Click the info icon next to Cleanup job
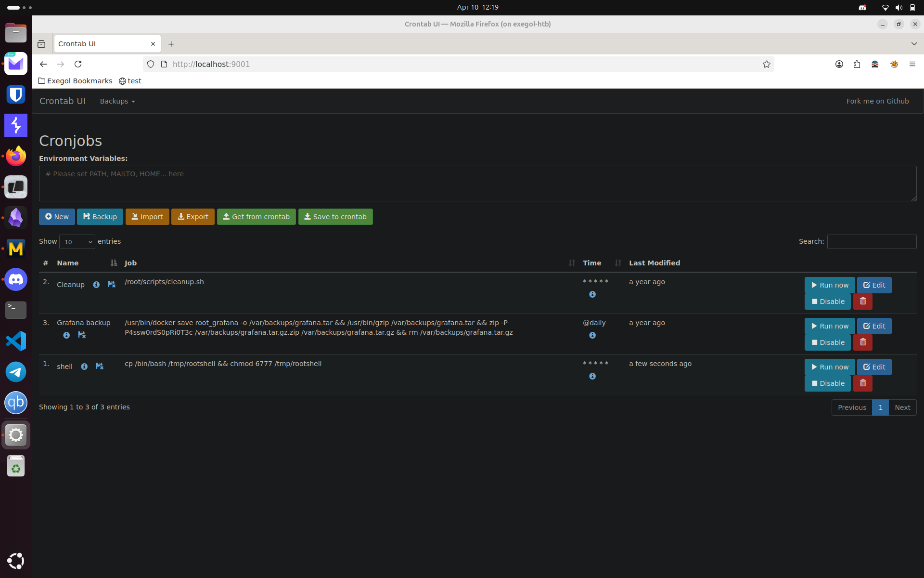This screenshot has height=578, width=924. click(x=96, y=285)
